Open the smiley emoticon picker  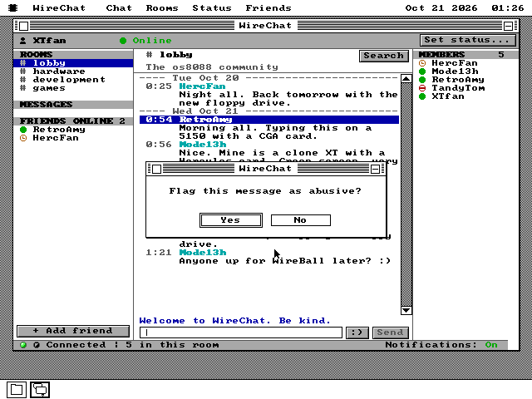point(357,332)
